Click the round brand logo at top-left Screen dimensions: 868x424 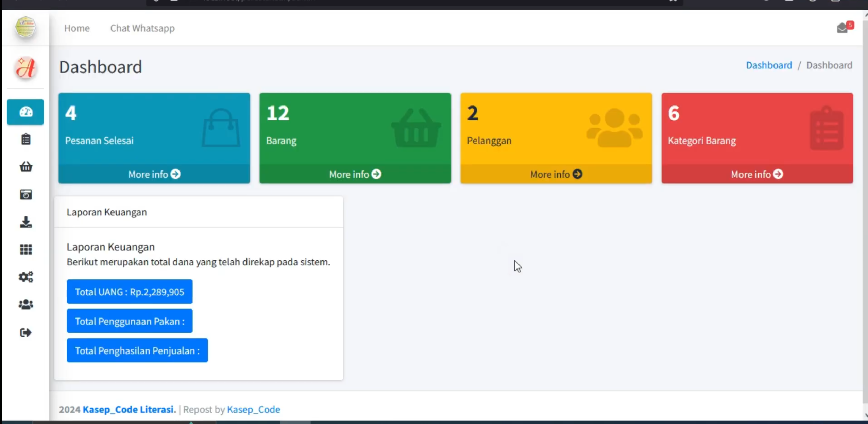coord(25,27)
